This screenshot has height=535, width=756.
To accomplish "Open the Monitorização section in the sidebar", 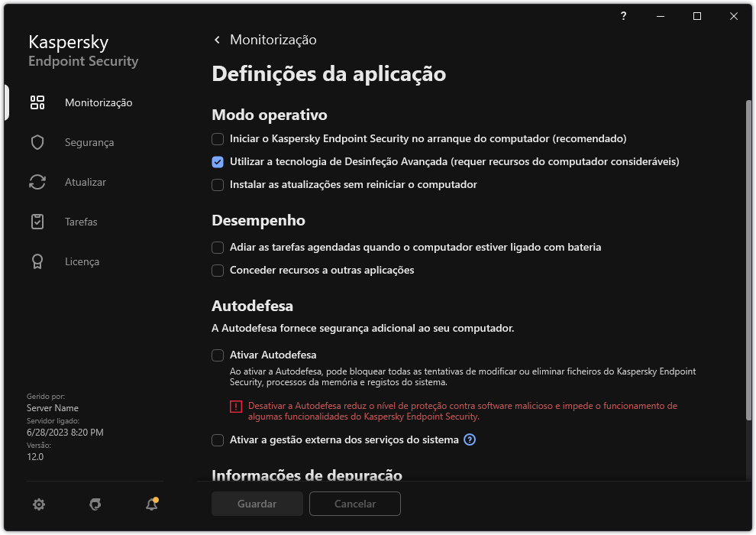I will point(98,102).
